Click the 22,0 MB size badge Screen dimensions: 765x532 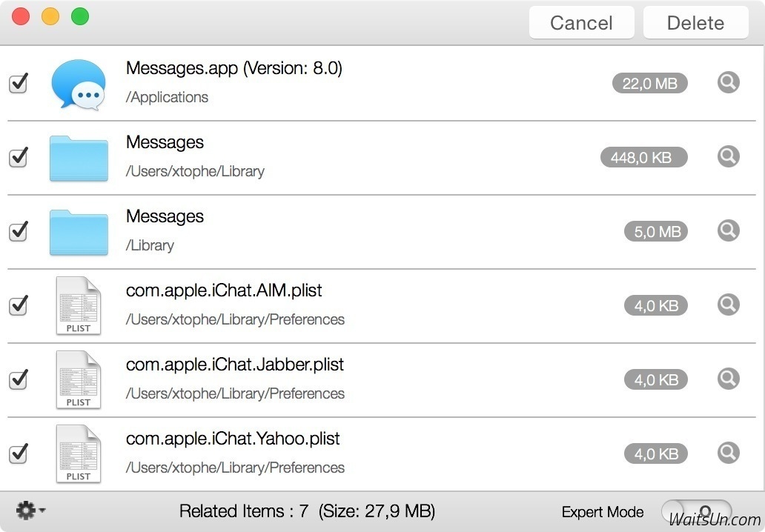click(649, 83)
